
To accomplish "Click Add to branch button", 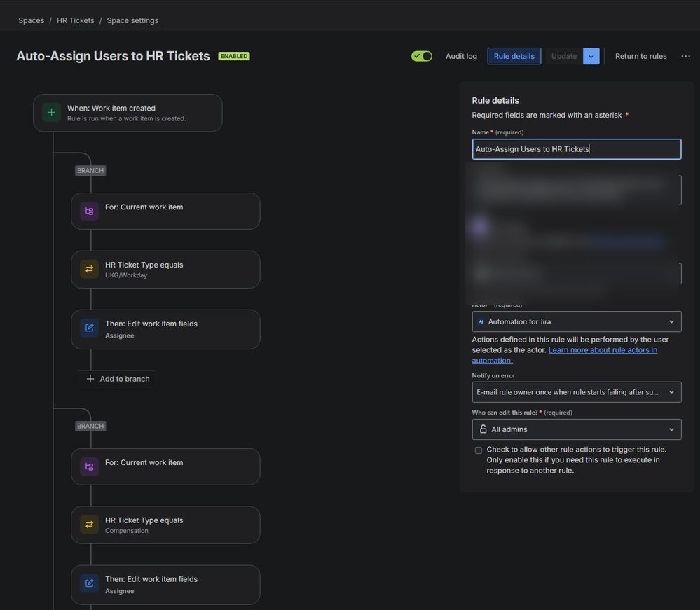I will 117,379.
